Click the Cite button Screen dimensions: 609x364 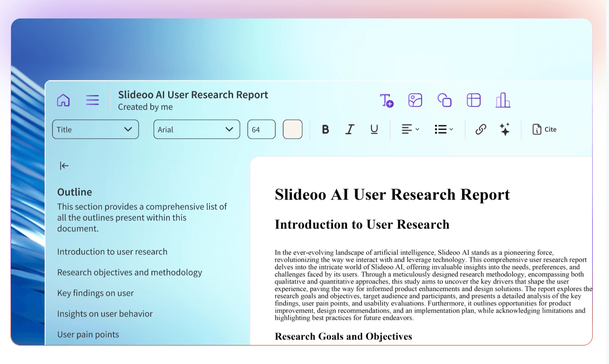[544, 129]
